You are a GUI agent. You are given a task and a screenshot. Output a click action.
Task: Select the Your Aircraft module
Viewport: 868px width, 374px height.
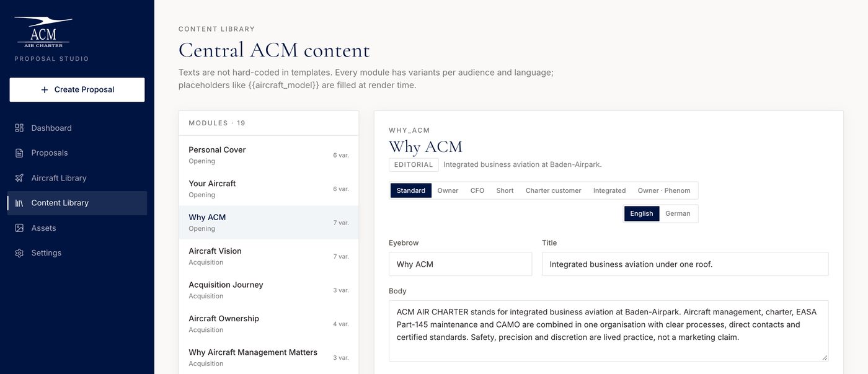pos(268,189)
